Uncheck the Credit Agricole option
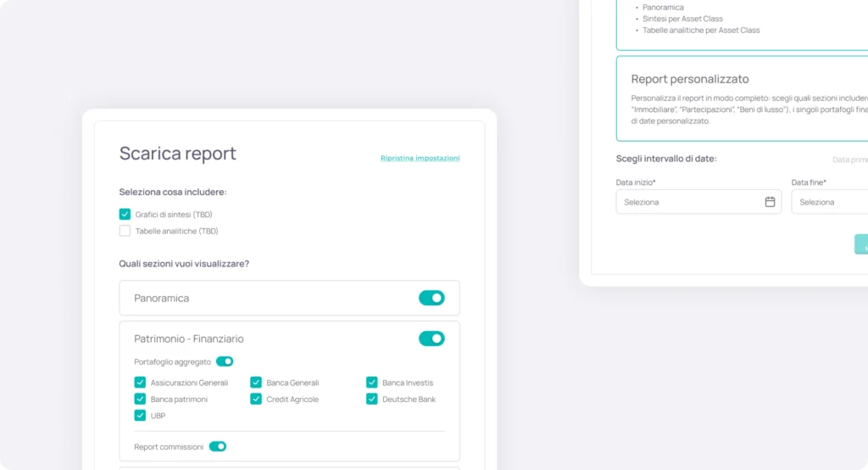 click(256, 399)
